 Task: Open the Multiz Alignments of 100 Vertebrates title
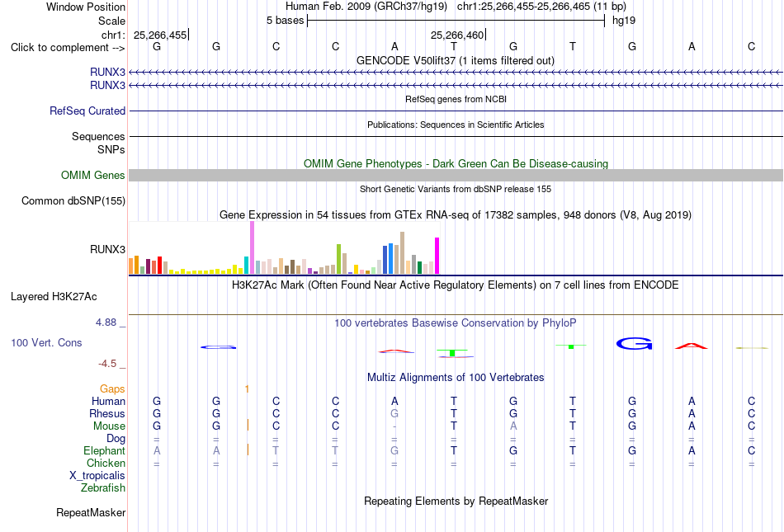tap(456, 378)
